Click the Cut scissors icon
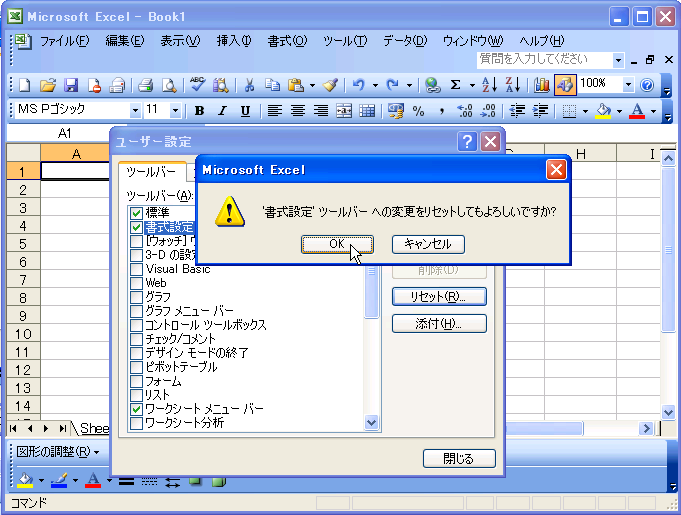The image size is (681, 515). pyautogui.click(x=249, y=85)
